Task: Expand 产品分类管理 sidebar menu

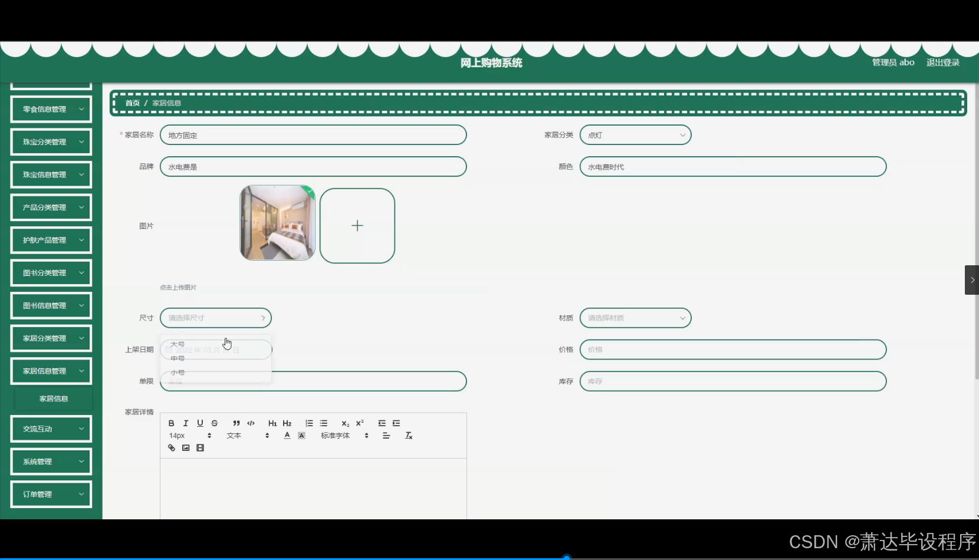Action: point(51,207)
